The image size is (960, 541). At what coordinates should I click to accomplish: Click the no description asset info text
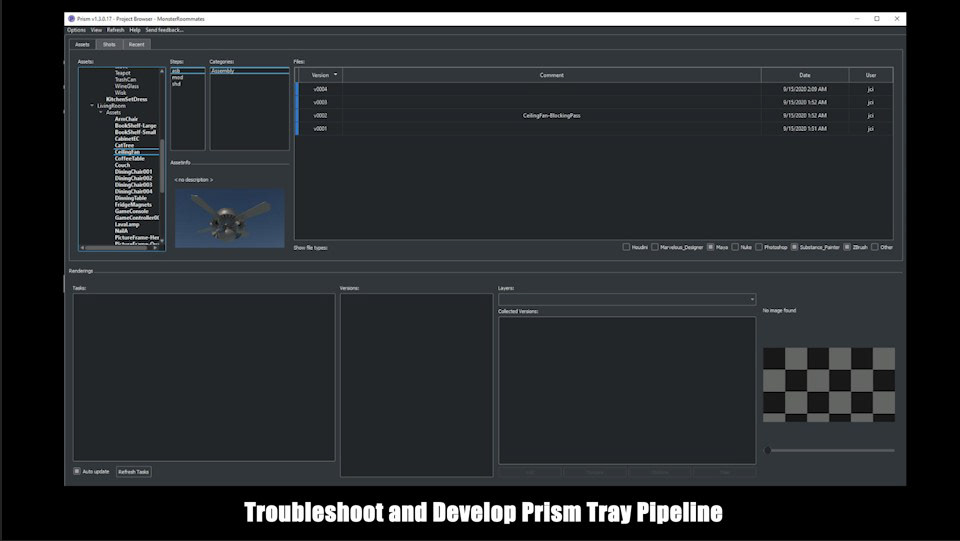click(193, 180)
